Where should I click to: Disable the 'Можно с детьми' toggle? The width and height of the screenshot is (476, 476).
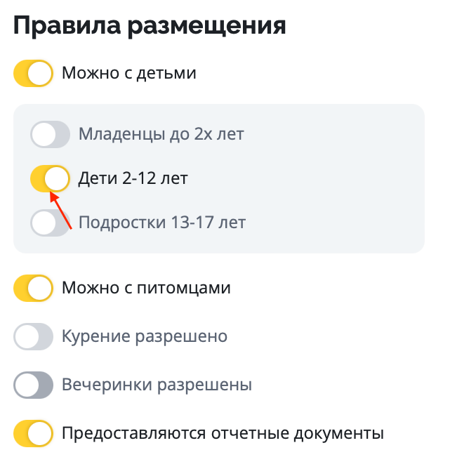pos(34,74)
